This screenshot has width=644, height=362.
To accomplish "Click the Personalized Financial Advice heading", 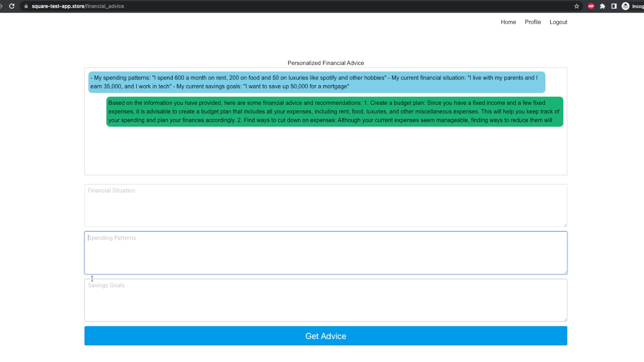I will coord(326,63).
